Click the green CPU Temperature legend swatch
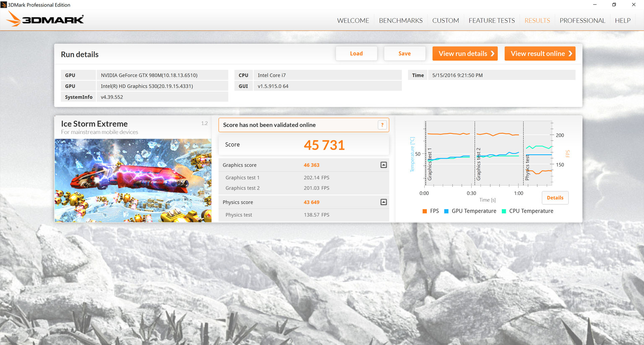644x345 pixels. click(504, 211)
